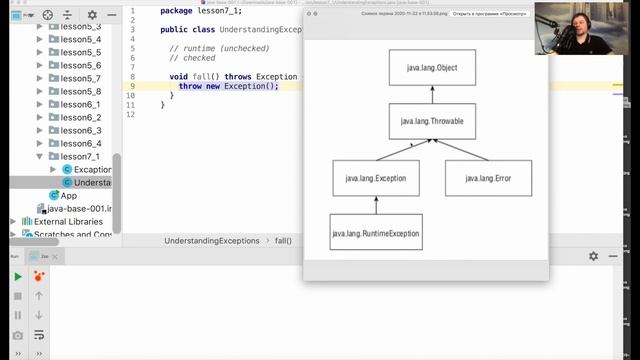Image resolution: width=640 pixels, height=360 pixels.
Task: Expand External Libraries node
Action: click(13, 222)
